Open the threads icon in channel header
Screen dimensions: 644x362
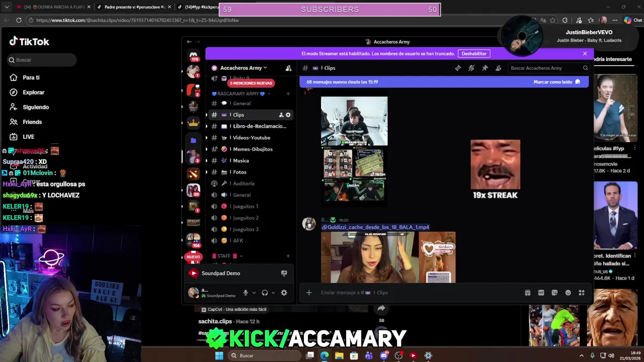click(x=458, y=68)
